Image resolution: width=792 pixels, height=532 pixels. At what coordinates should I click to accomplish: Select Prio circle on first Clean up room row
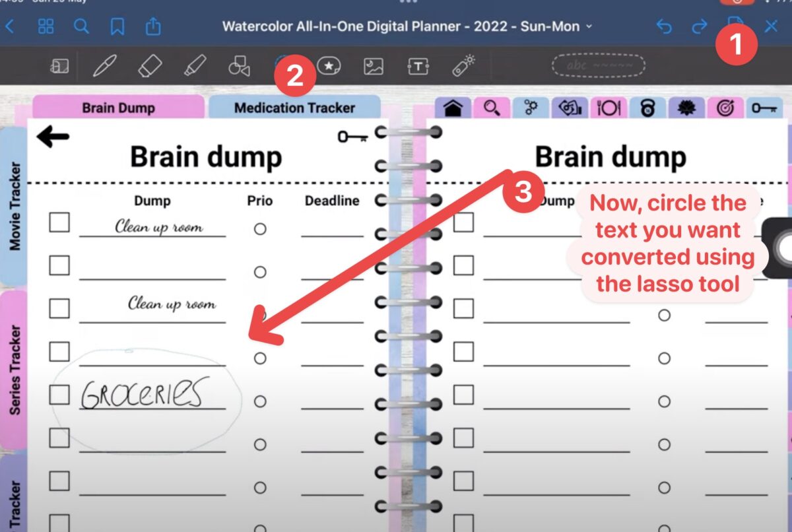tap(260, 228)
